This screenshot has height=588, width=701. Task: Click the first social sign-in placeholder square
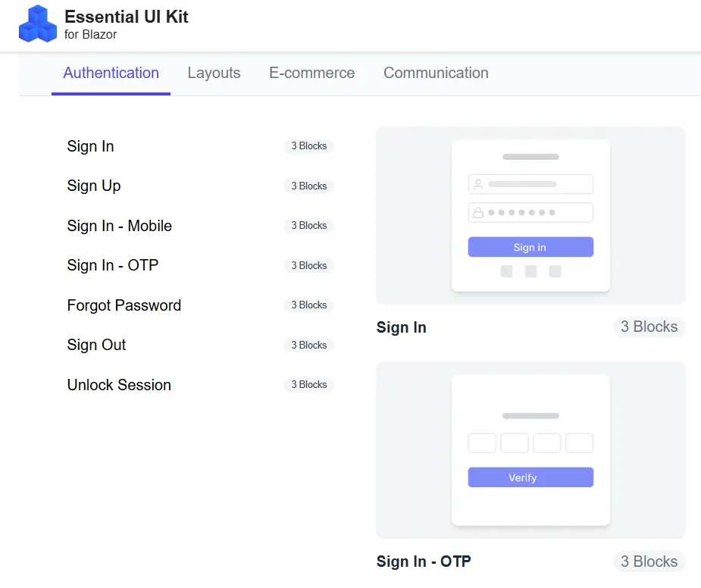point(506,271)
